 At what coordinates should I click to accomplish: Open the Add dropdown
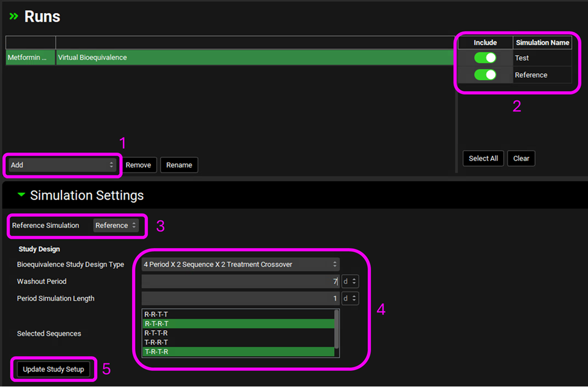coord(62,165)
